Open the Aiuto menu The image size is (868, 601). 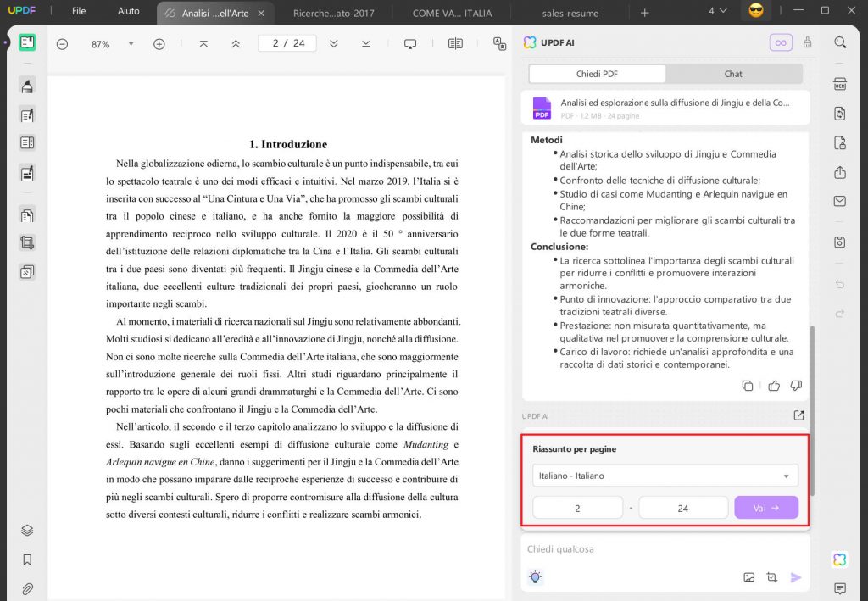point(129,11)
